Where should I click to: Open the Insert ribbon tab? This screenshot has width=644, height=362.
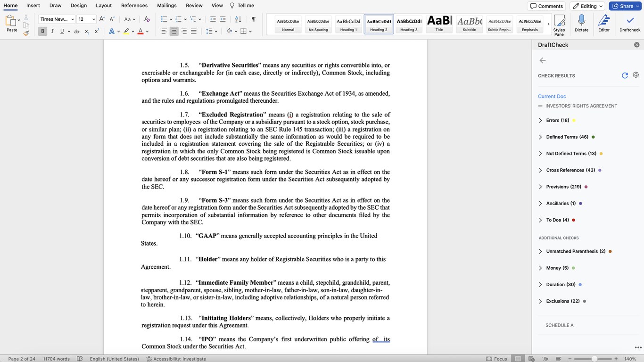[33, 6]
